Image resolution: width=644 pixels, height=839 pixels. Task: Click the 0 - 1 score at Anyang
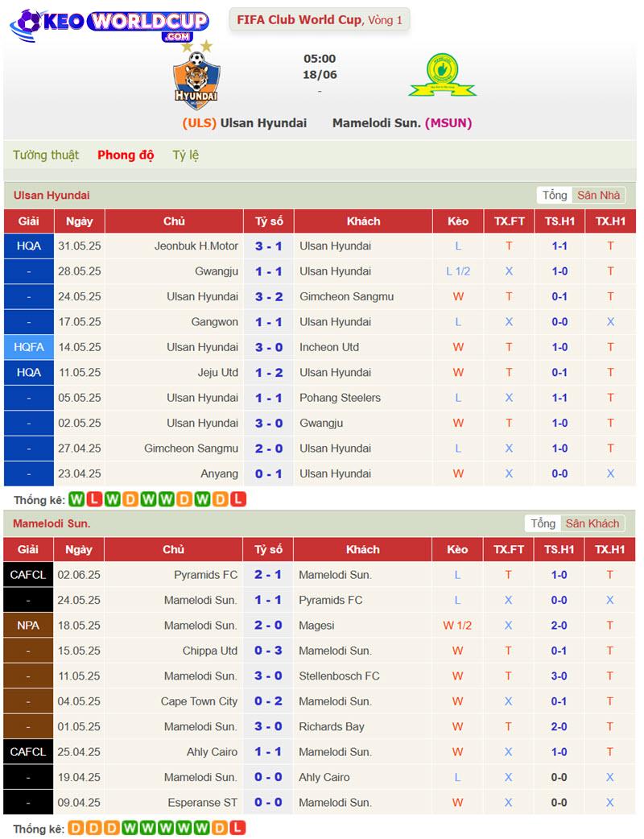pos(269,473)
